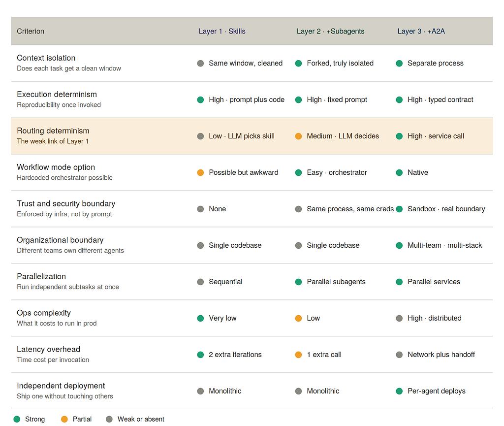Select the Organizational boundary criterion title

tap(60, 240)
